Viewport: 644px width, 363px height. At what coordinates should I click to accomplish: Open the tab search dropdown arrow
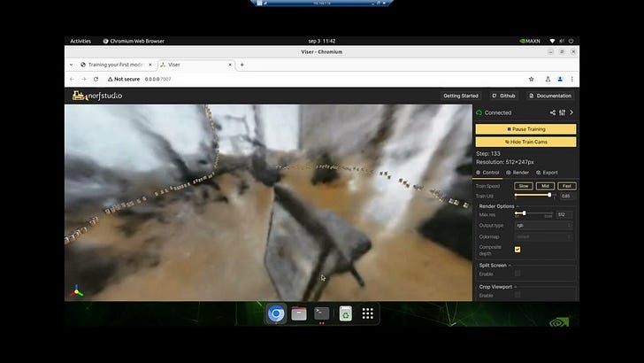tap(71, 65)
